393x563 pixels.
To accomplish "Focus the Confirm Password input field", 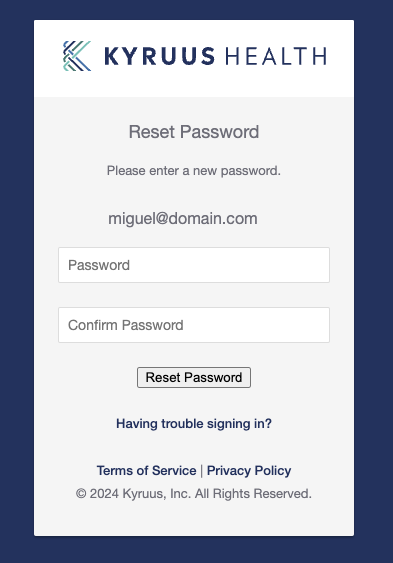I will [x=194, y=325].
